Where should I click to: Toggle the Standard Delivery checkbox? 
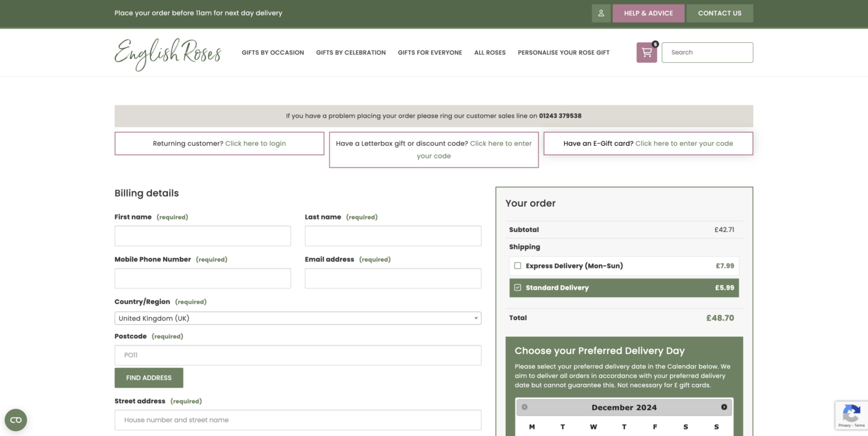pyautogui.click(x=518, y=288)
